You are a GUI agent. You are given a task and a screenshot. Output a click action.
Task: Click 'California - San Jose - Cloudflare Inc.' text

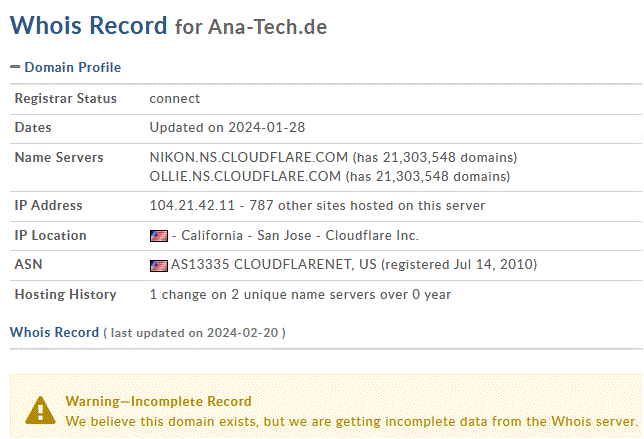[300, 235]
